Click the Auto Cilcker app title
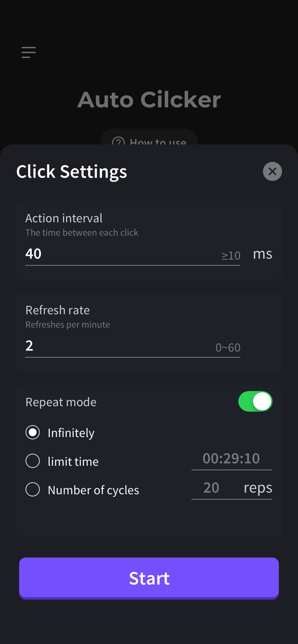This screenshot has height=644, width=298. pyautogui.click(x=149, y=99)
